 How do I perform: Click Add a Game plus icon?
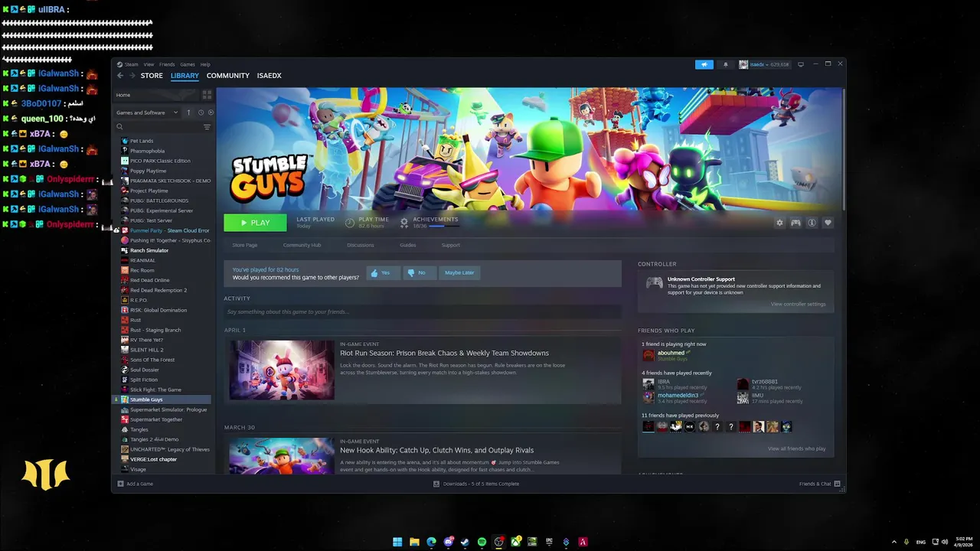(x=120, y=484)
